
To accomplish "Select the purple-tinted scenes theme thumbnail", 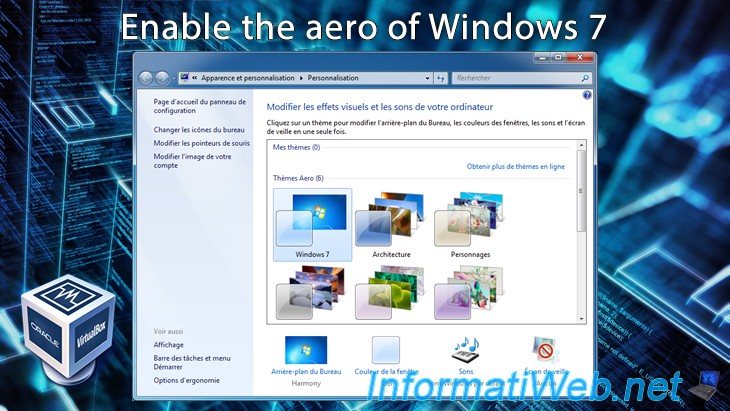I will tap(469, 292).
